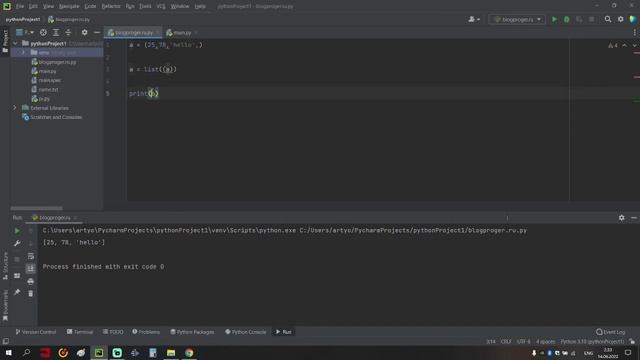Run the script with the green Run arrow in the top toolbar
Viewport: 640px width, 360px height.
(x=554, y=19)
